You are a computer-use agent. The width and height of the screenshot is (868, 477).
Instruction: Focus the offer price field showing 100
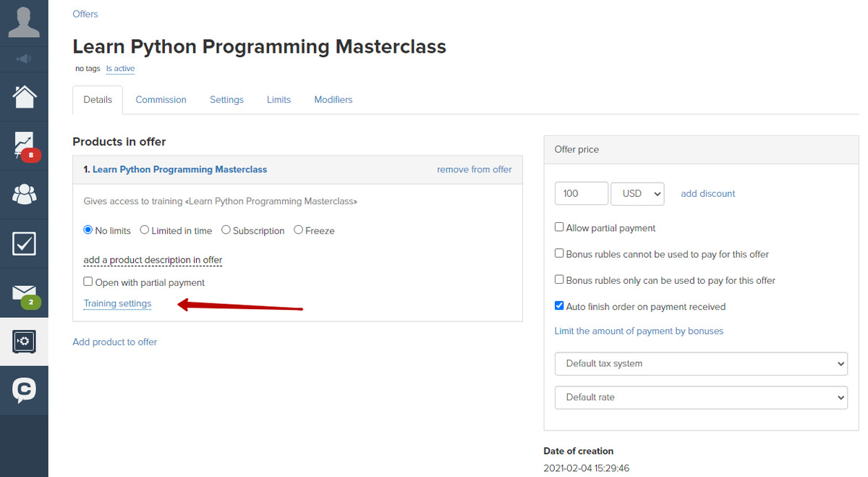point(582,193)
